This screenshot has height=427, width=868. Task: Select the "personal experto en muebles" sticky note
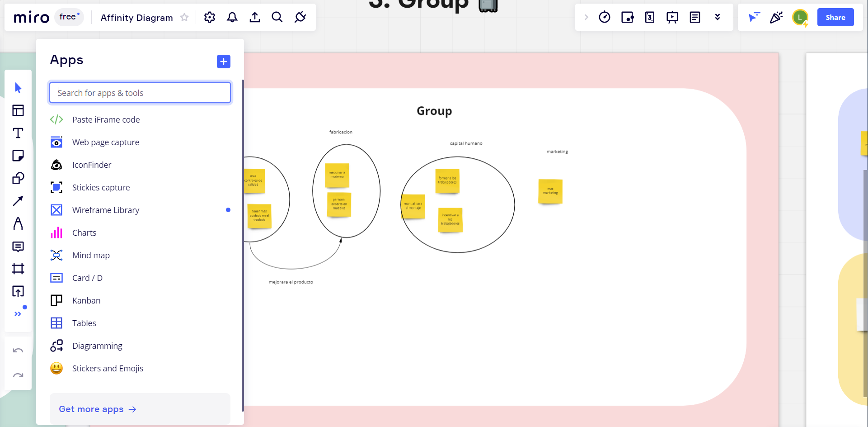tap(339, 204)
